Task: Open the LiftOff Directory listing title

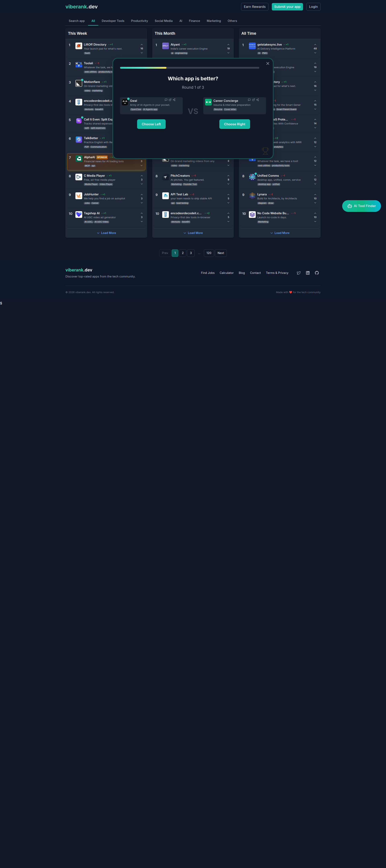Action: [x=95, y=45]
